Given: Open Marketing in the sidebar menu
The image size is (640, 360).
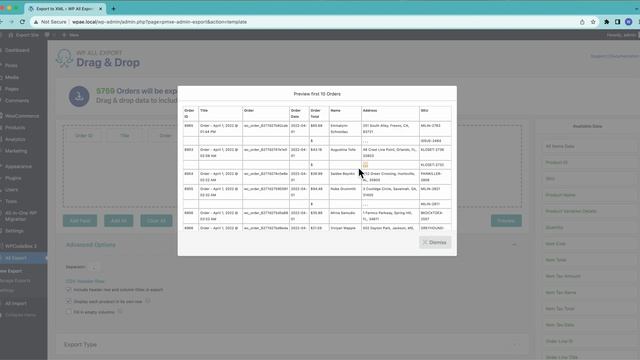Looking at the screenshot, I should (16, 151).
